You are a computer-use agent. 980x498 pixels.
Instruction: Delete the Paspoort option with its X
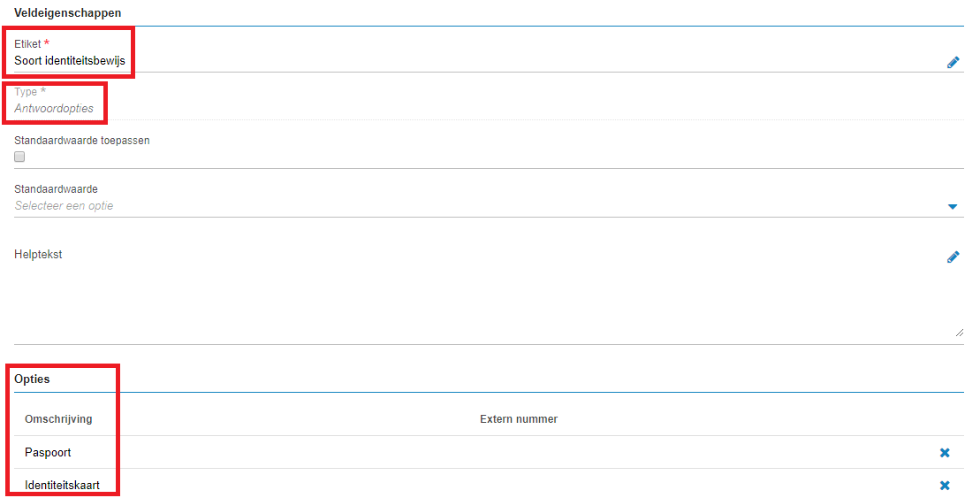(x=945, y=452)
